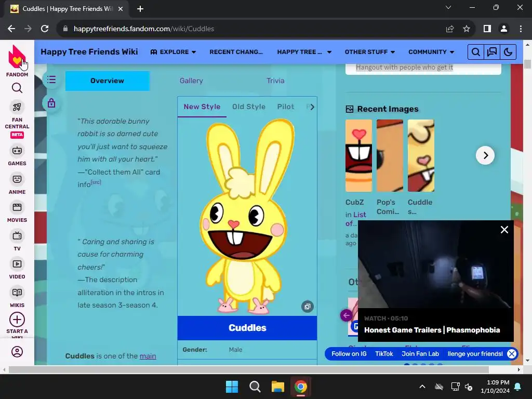Select the Overview tab
Viewport: 532px width, 399px height.
coord(107,81)
